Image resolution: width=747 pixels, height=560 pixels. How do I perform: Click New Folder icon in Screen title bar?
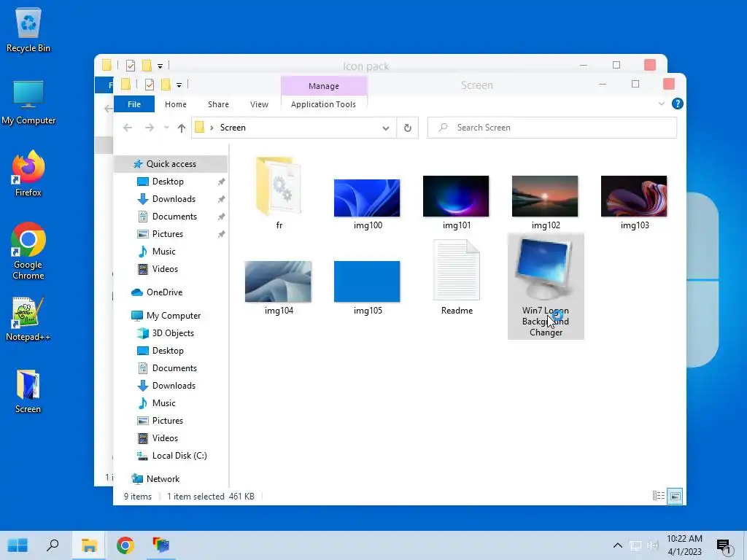tap(166, 85)
